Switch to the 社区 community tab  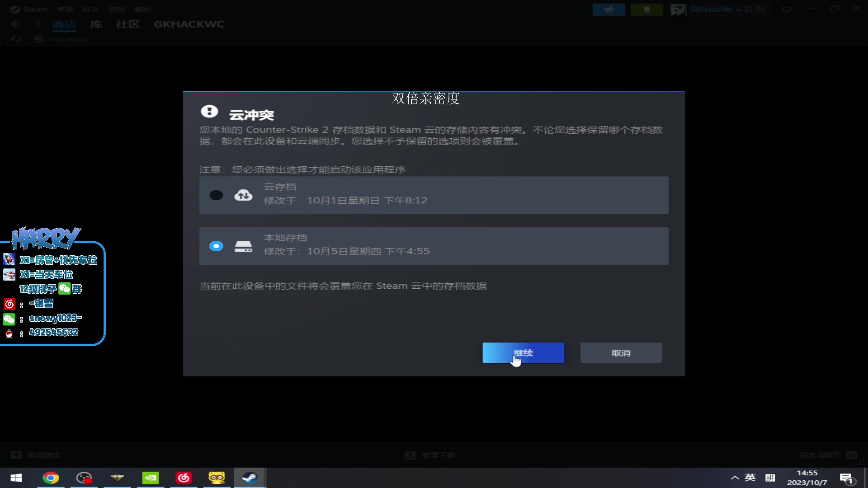pos(128,24)
